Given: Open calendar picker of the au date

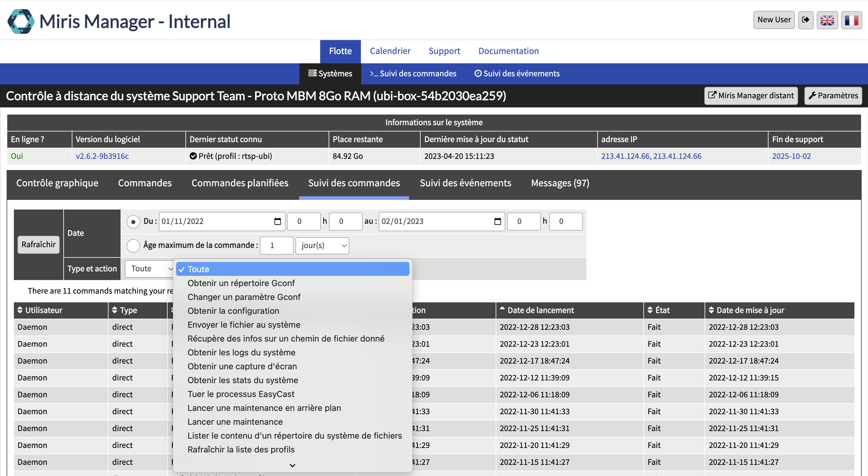Looking at the screenshot, I should point(497,221).
